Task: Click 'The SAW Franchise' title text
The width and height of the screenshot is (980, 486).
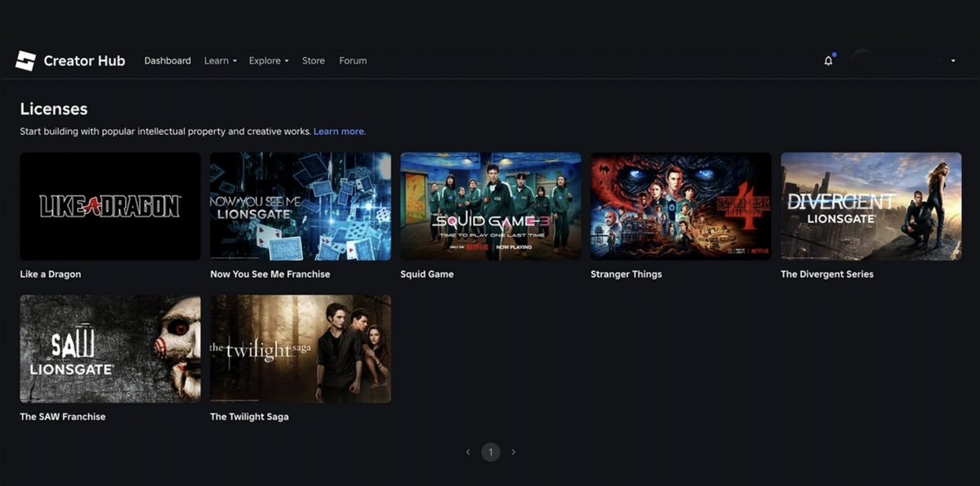Action: (63, 417)
